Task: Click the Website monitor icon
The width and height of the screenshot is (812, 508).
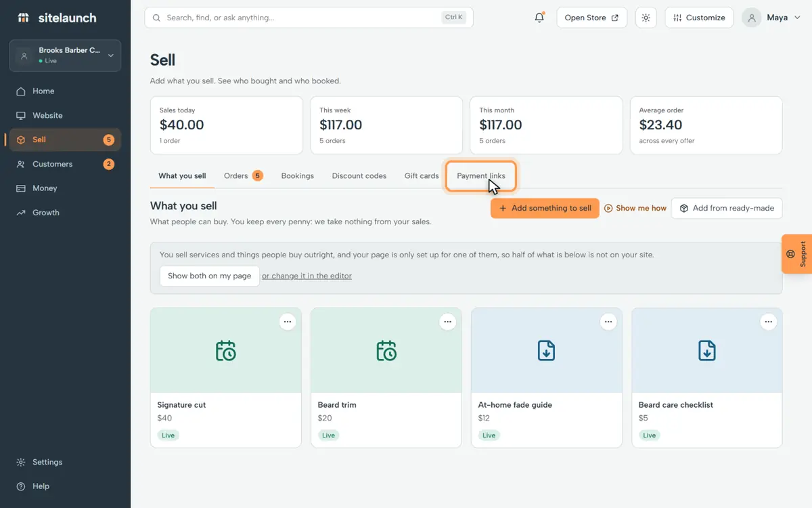Action: [x=21, y=115]
